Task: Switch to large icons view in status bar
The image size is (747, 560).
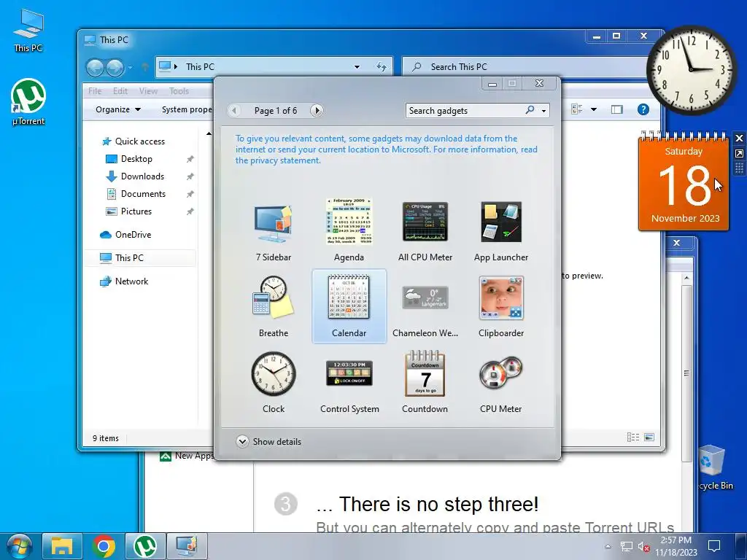Action: 649,437
